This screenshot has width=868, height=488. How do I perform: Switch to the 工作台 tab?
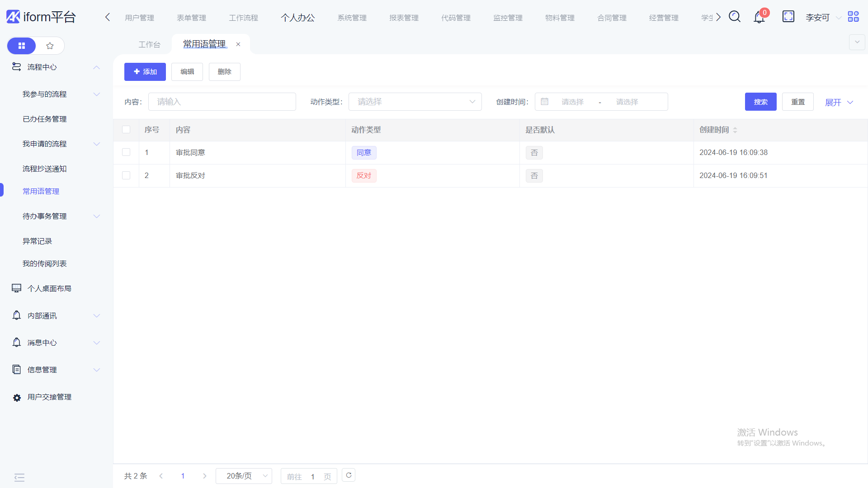[x=149, y=44]
